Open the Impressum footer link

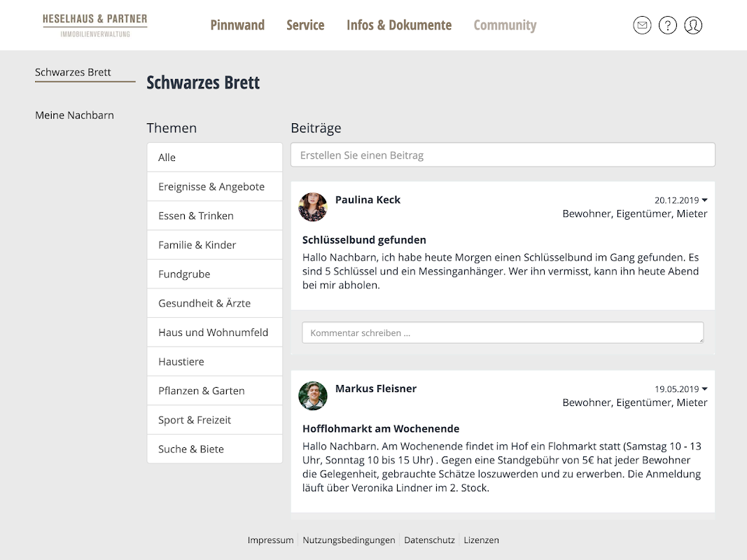271,540
